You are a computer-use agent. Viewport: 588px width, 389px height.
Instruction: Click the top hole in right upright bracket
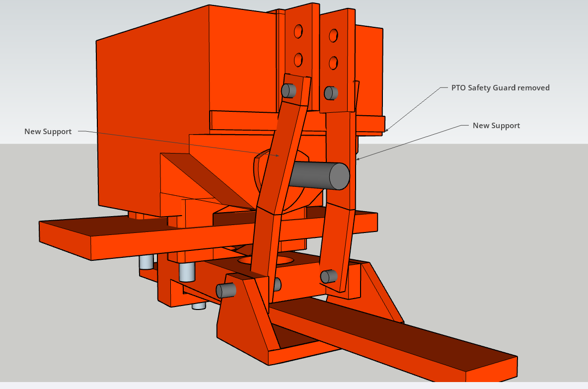click(334, 35)
